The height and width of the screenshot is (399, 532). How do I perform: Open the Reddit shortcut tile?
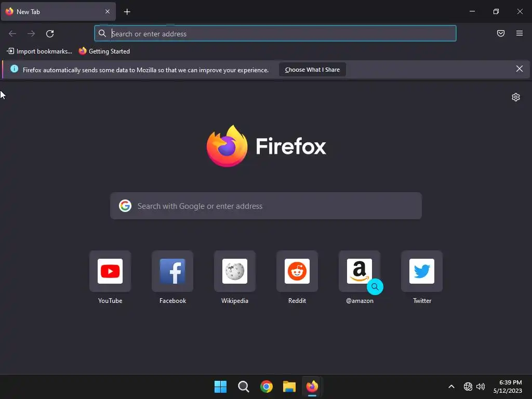click(x=297, y=271)
